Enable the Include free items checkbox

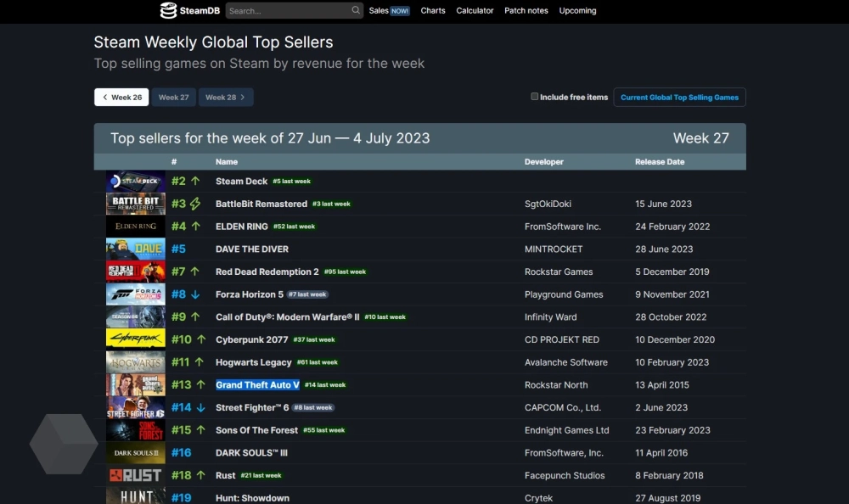click(x=535, y=97)
